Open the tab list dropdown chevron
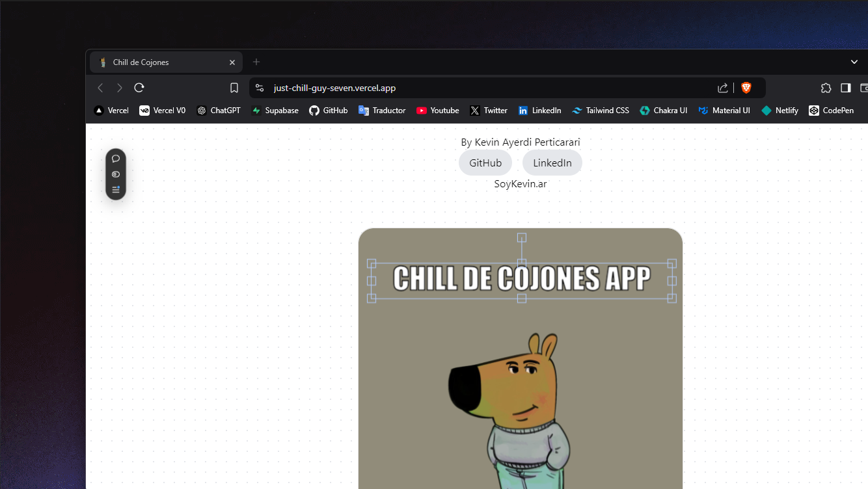868x489 pixels. [x=854, y=62]
